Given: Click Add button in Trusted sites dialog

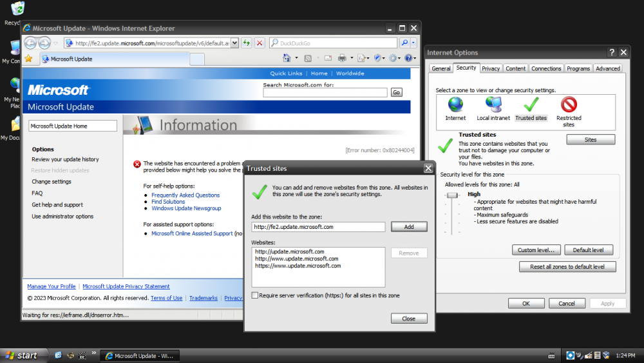Looking at the screenshot, I should coord(409,227).
